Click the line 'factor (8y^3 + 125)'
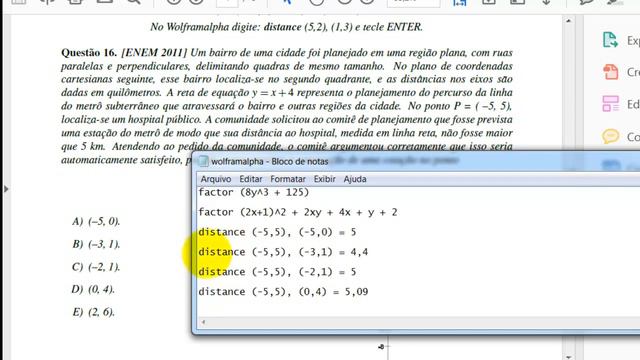640x360 pixels. tap(253, 192)
